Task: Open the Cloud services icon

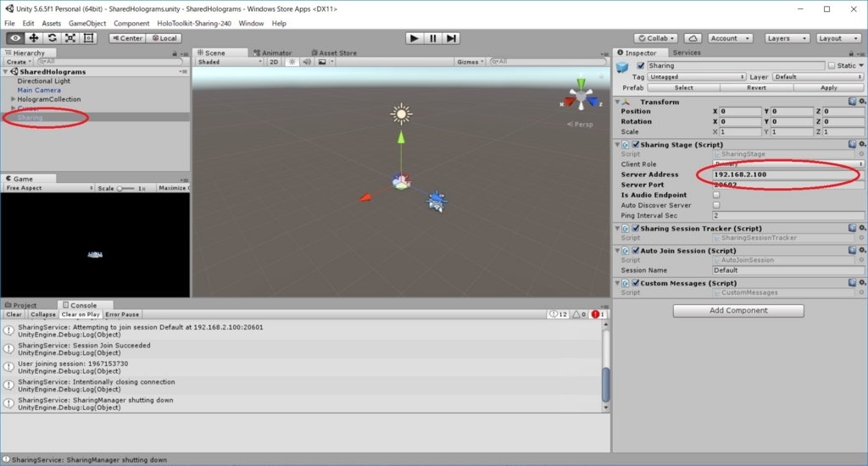Action: point(693,38)
